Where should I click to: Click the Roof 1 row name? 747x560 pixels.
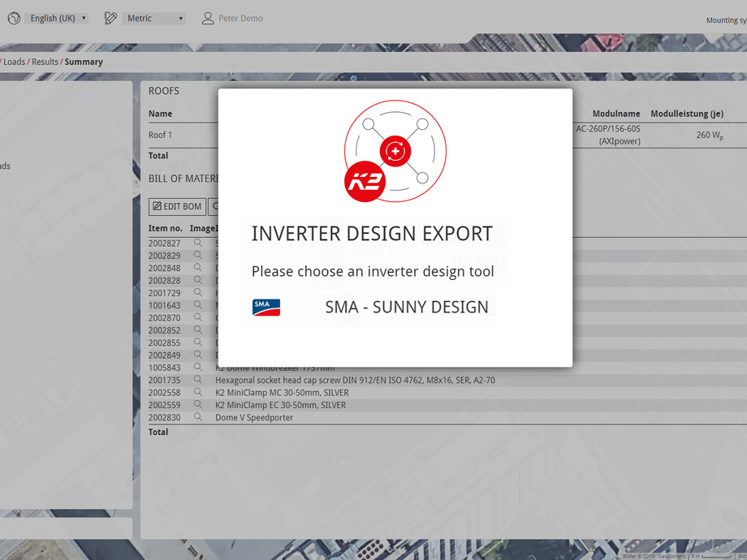coord(160,135)
